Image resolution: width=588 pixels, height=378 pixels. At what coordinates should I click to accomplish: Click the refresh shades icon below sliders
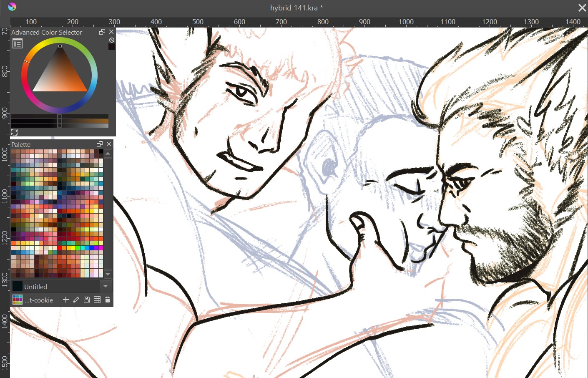pyautogui.click(x=14, y=132)
